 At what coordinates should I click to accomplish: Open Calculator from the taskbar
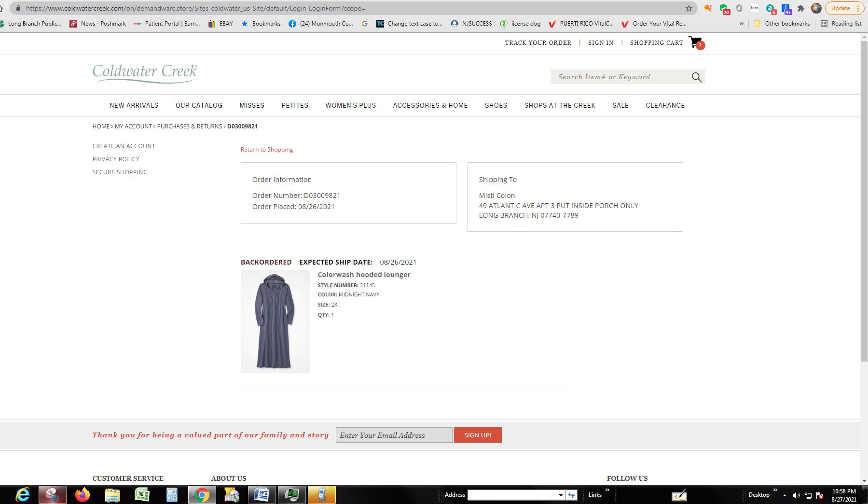[172, 495]
